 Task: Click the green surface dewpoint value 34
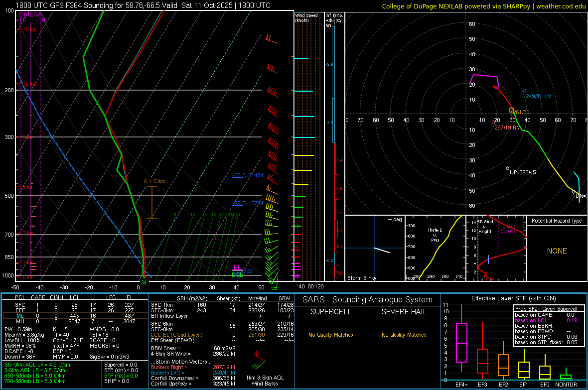144,282
